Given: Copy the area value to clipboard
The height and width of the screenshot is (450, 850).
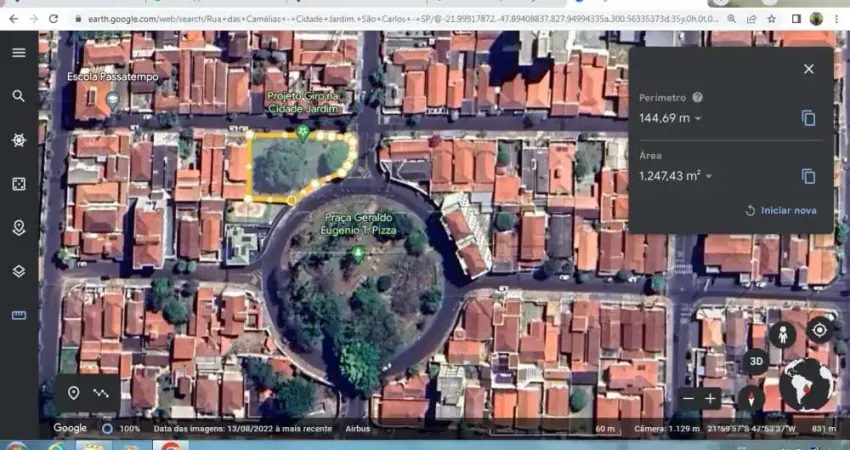Looking at the screenshot, I should tap(808, 176).
